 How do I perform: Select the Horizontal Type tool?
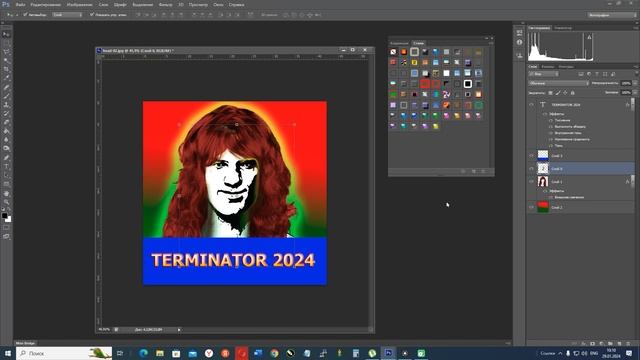(6, 167)
